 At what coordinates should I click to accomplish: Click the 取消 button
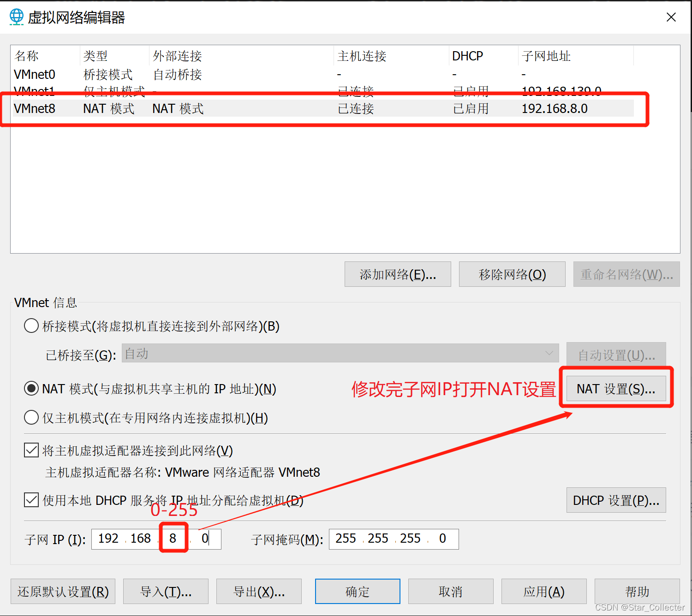coord(451,592)
